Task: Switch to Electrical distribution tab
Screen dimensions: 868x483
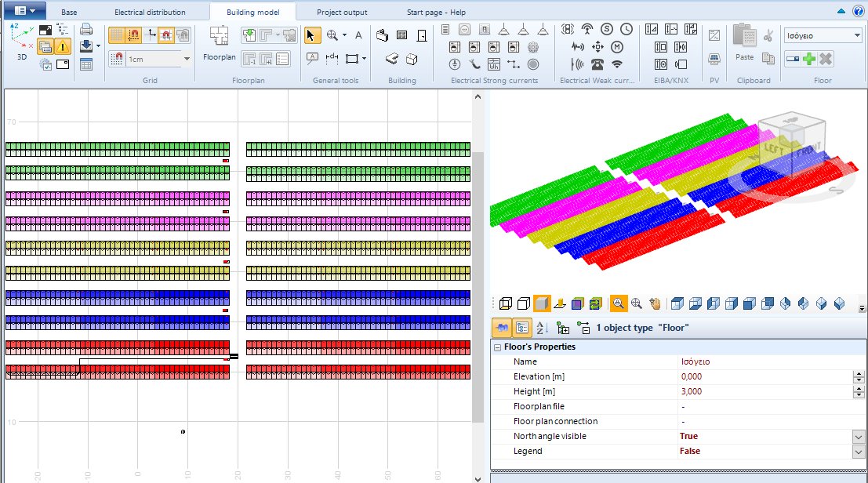Action: 150,13
